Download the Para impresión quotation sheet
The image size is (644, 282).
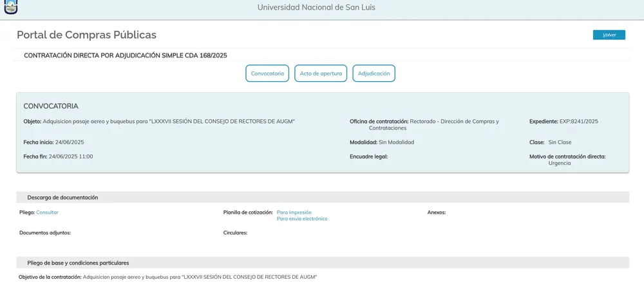[294, 212]
